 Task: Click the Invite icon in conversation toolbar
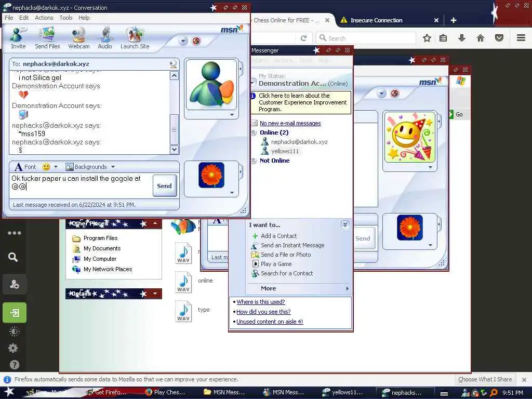(x=18, y=38)
